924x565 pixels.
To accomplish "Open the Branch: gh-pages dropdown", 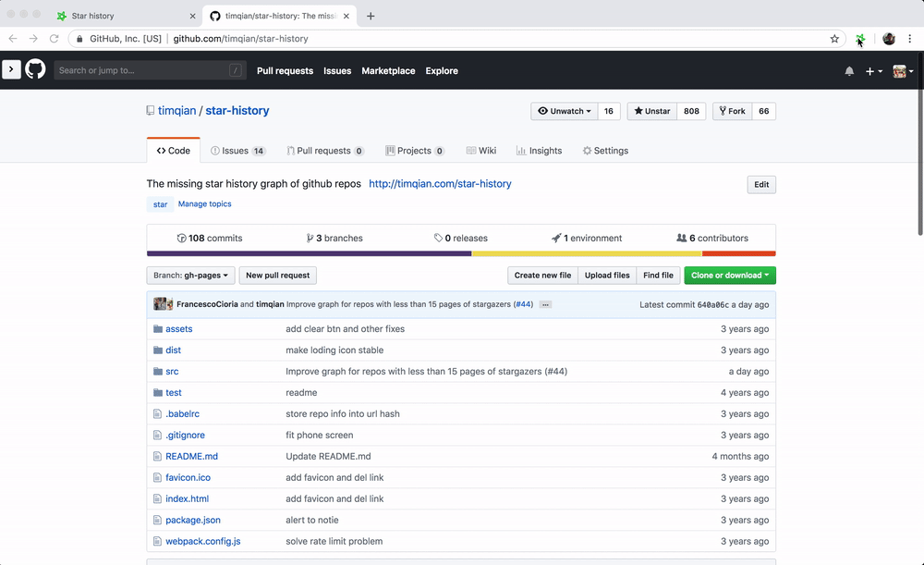I will point(191,276).
